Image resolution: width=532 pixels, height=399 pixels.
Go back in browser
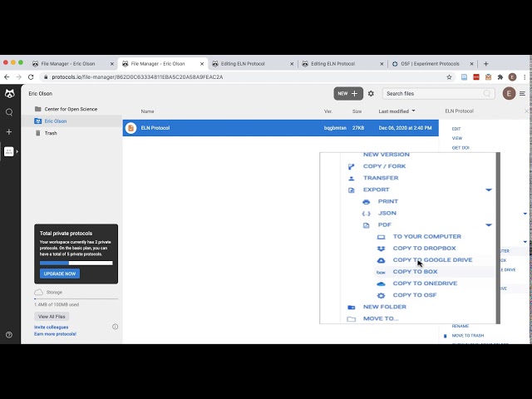click(x=7, y=77)
